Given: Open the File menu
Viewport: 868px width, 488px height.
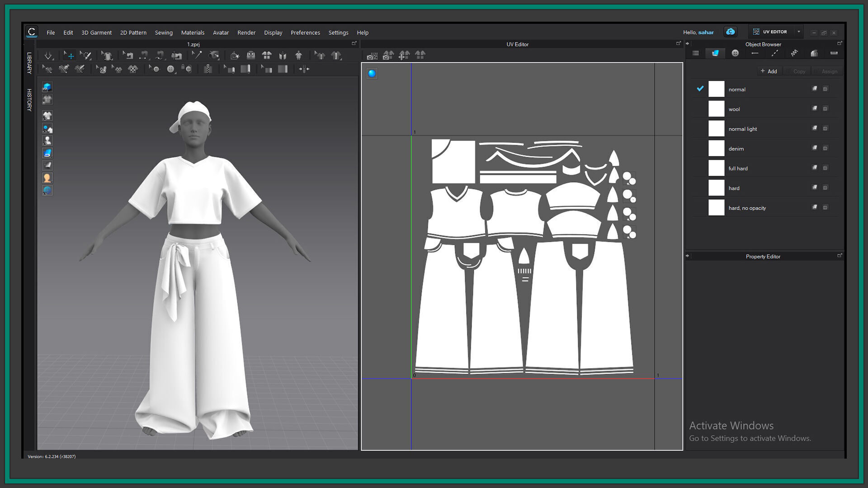Looking at the screenshot, I should (51, 33).
